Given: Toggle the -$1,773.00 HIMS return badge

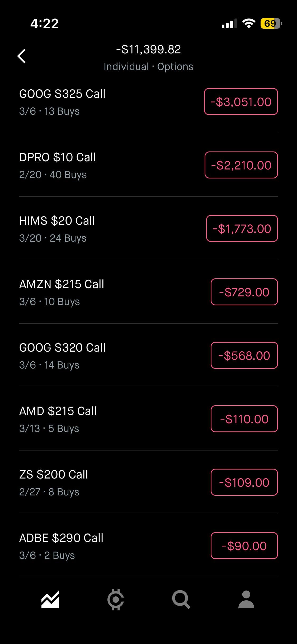Looking at the screenshot, I should (242, 229).
